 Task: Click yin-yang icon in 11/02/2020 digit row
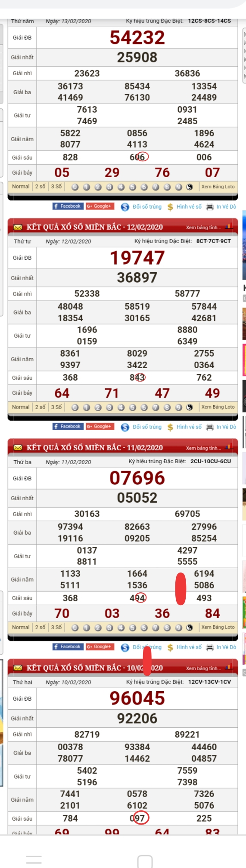190,628
